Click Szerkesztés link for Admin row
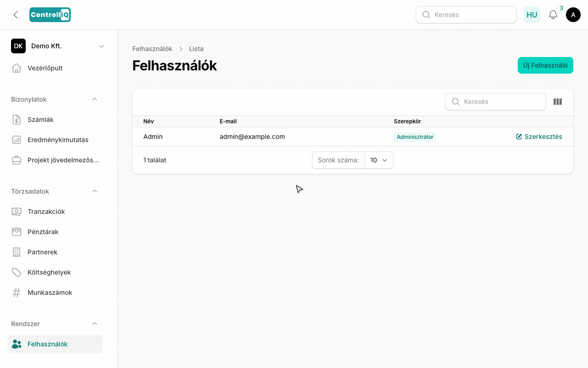 click(x=539, y=137)
